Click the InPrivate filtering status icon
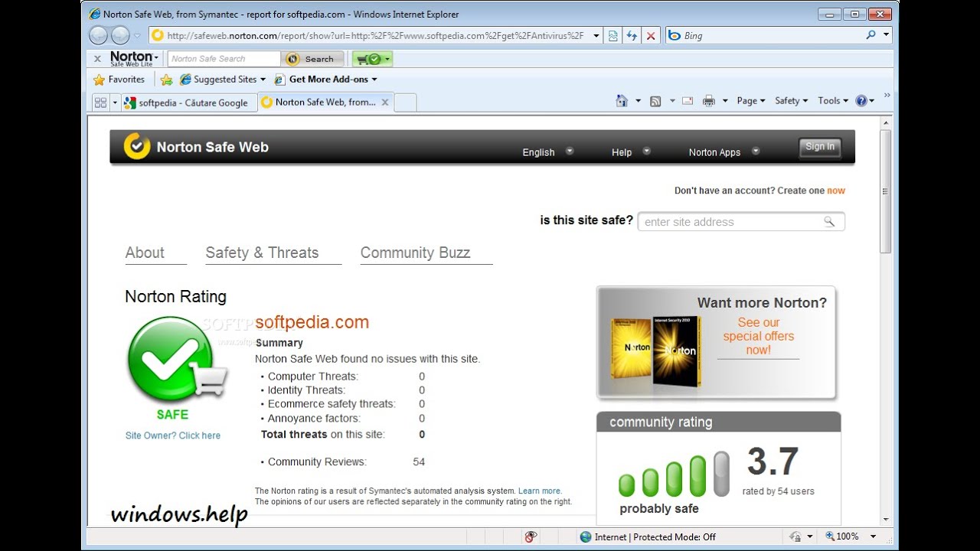The width and height of the screenshot is (980, 551). coord(531,536)
